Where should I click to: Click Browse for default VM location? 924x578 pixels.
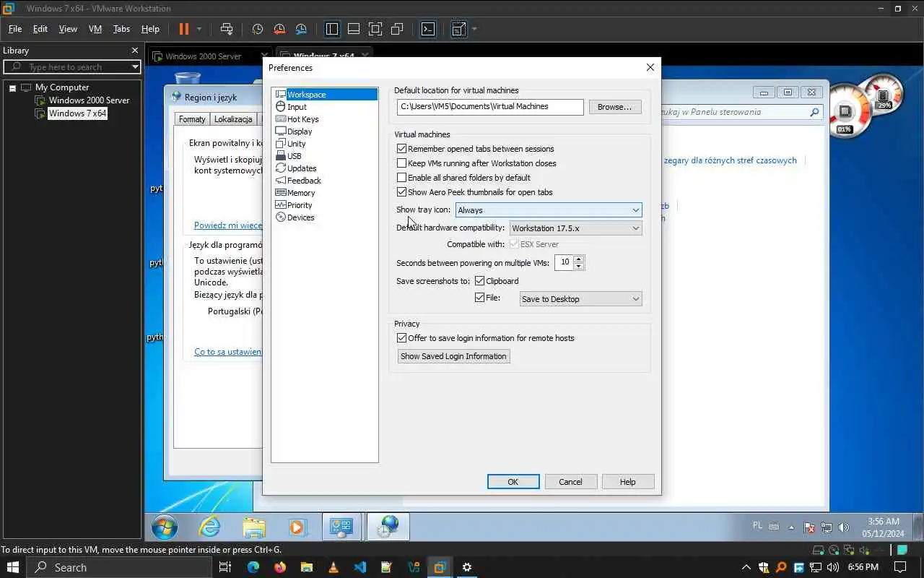coord(615,107)
